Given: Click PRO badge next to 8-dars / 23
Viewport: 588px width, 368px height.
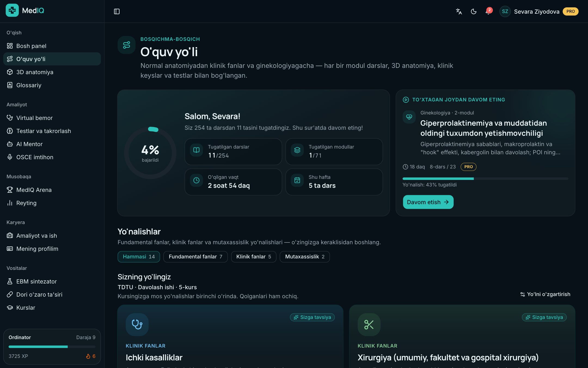Looking at the screenshot, I should tap(468, 167).
